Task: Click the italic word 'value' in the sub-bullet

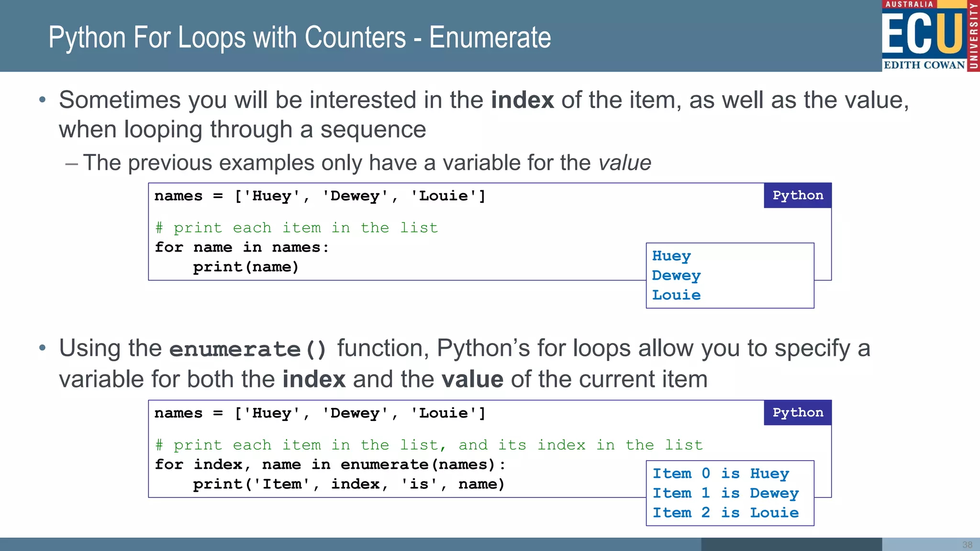Action: (x=625, y=163)
